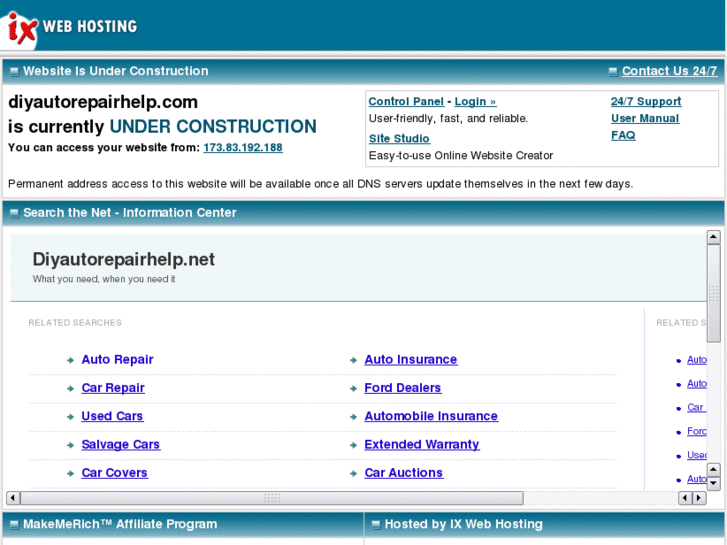Click the arrow bullet beside Salvage Cars
This screenshot has width=727, height=545.
70,445
